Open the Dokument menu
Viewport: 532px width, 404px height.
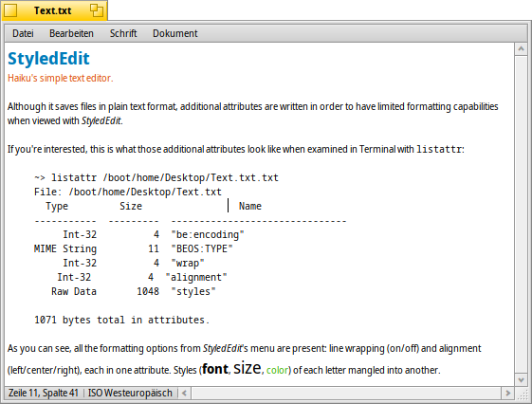click(175, 33)
